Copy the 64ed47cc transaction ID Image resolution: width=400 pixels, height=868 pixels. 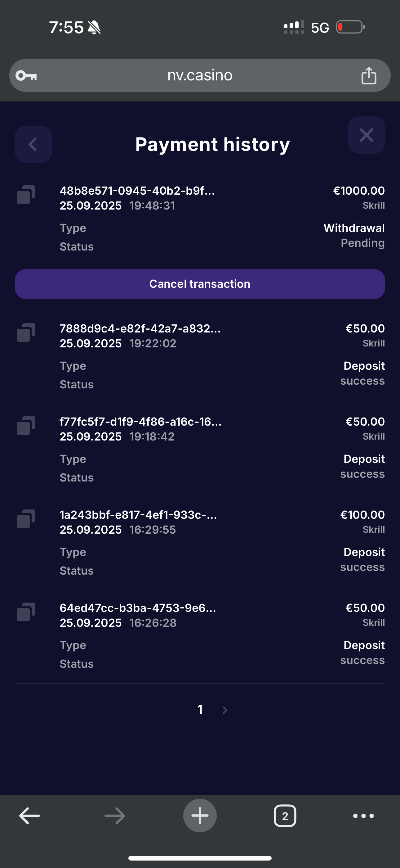click(x=26, y=612)
